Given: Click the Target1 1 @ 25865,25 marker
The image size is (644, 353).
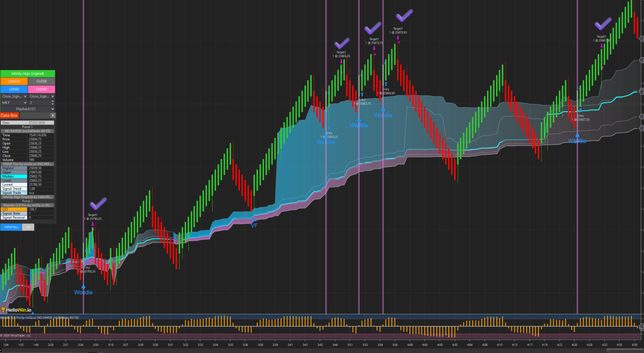Looking at the screenshot, I should tap(341, 54).
